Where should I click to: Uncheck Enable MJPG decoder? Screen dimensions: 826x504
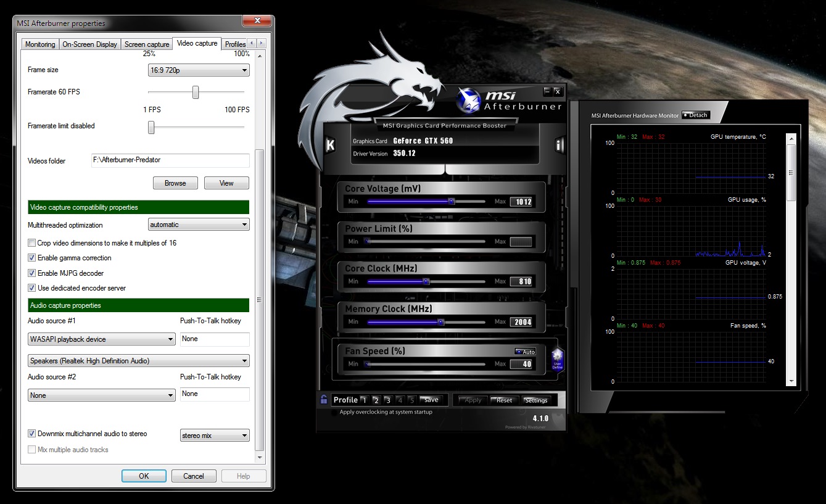(32, 273)
